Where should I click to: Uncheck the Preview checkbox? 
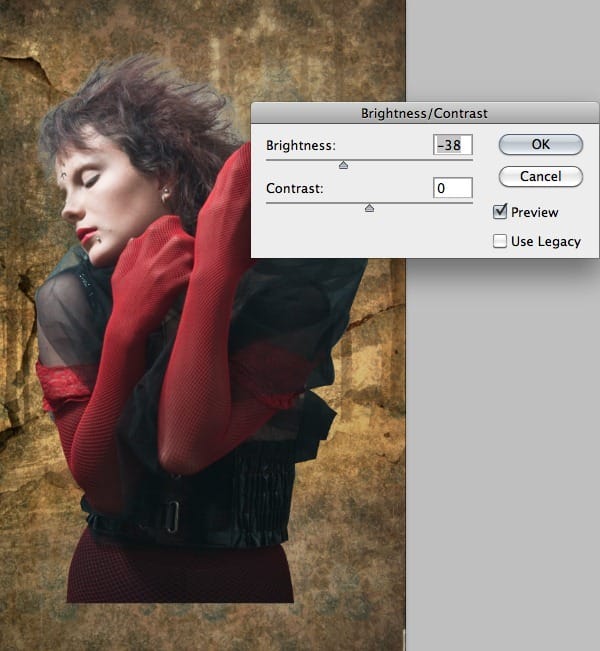[500, 212]
